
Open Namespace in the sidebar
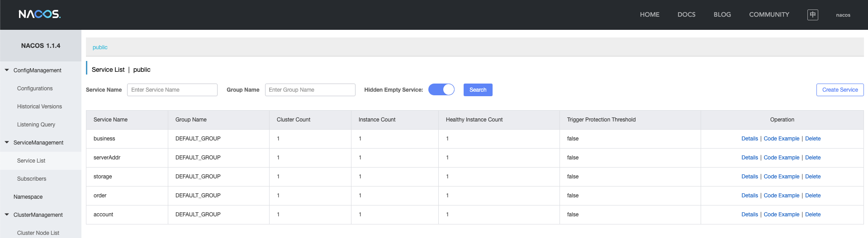[28, 197]
